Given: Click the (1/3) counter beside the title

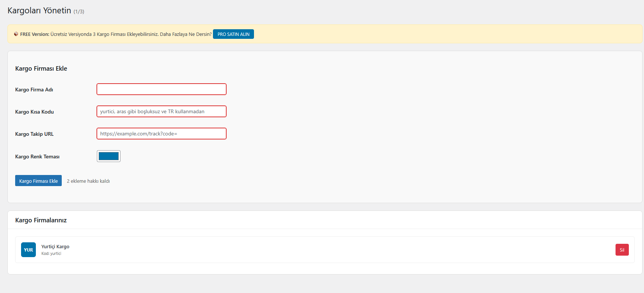Looking at the screenshot, I should [79, 12].
